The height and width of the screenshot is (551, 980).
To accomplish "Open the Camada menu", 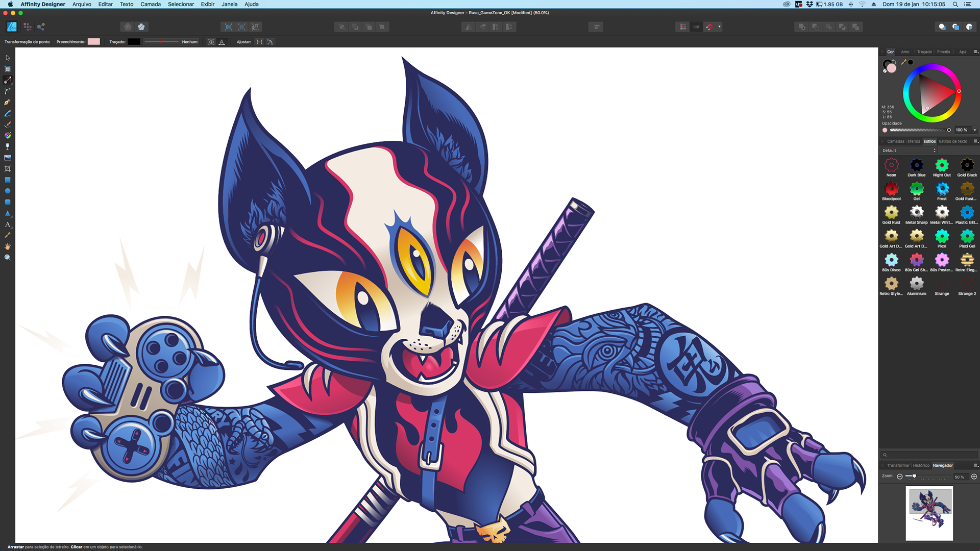I will [150, 4].
